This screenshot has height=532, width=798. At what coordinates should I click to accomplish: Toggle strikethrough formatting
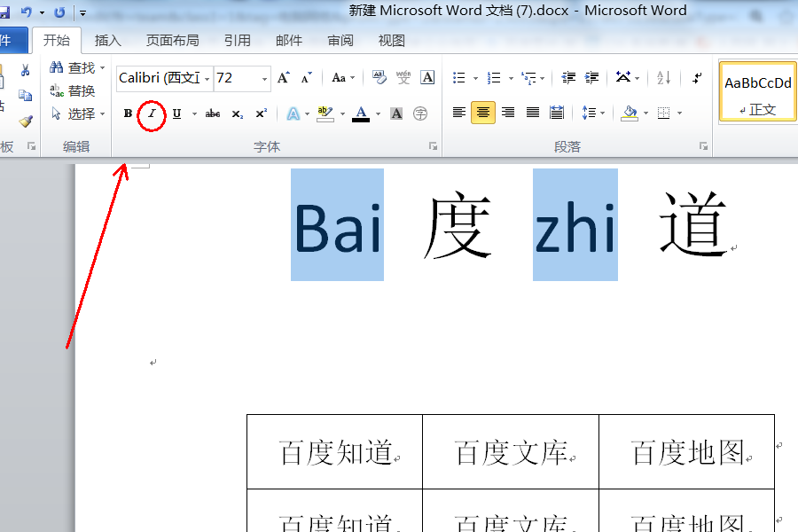[x=213, y=113]
